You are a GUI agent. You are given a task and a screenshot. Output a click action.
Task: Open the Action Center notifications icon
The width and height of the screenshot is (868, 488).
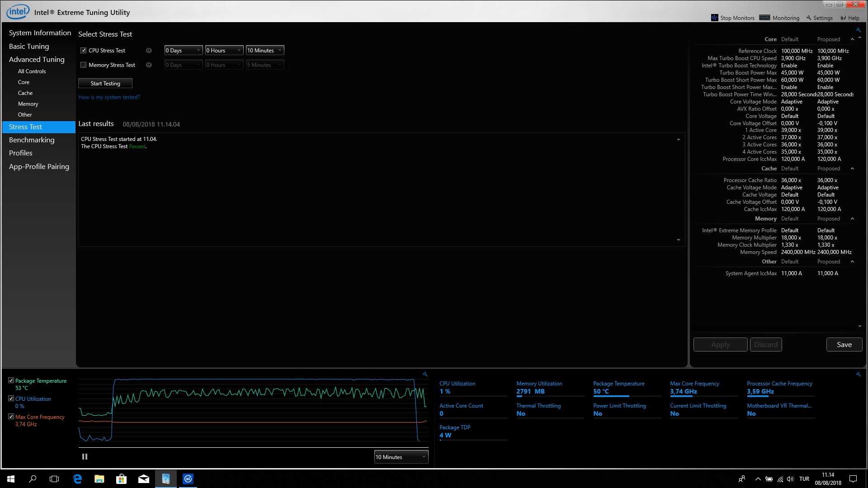853,479
